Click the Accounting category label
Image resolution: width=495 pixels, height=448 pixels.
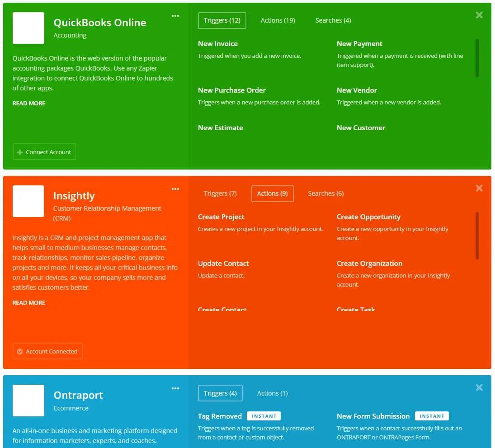click(70, 35)
